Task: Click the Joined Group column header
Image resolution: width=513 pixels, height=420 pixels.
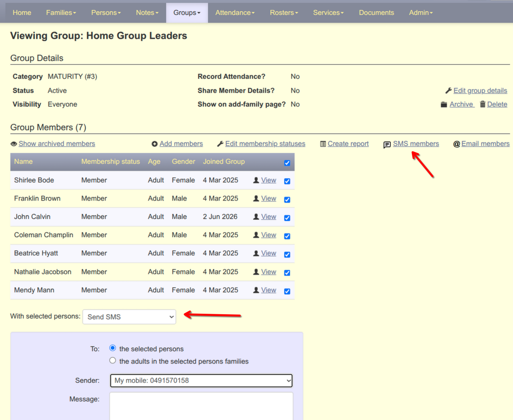Action: pos(224,162)
